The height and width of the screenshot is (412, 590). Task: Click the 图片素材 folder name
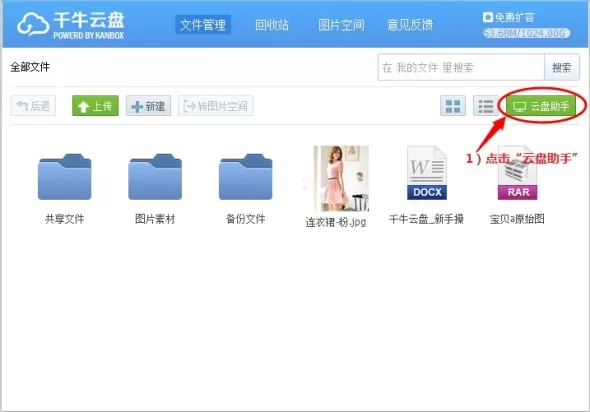point(155,219)
